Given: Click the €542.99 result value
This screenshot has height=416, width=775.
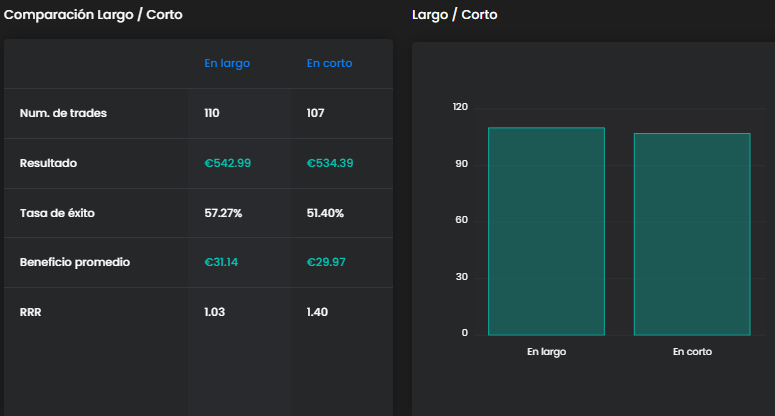Looking at the screenshot, I should (x=227, y=163).
